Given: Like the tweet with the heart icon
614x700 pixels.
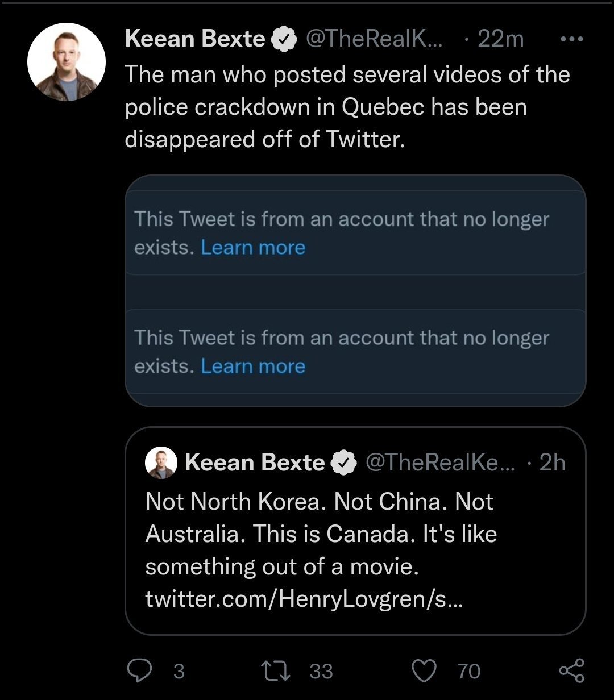Looking at the screenshot, I should (424, 670).
